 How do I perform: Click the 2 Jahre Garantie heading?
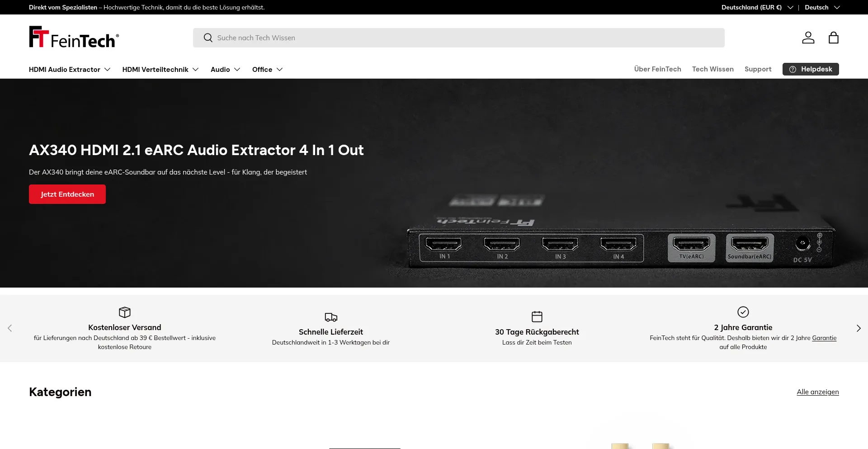743,327
